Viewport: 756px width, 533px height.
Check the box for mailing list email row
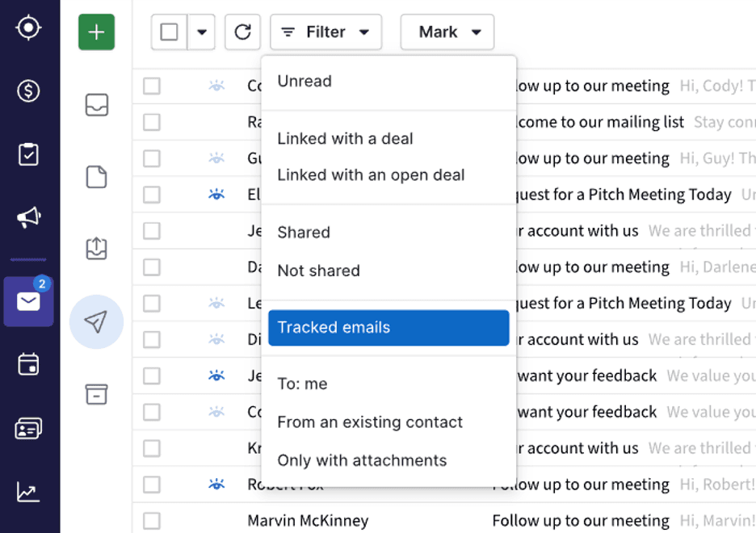[151, 123]
